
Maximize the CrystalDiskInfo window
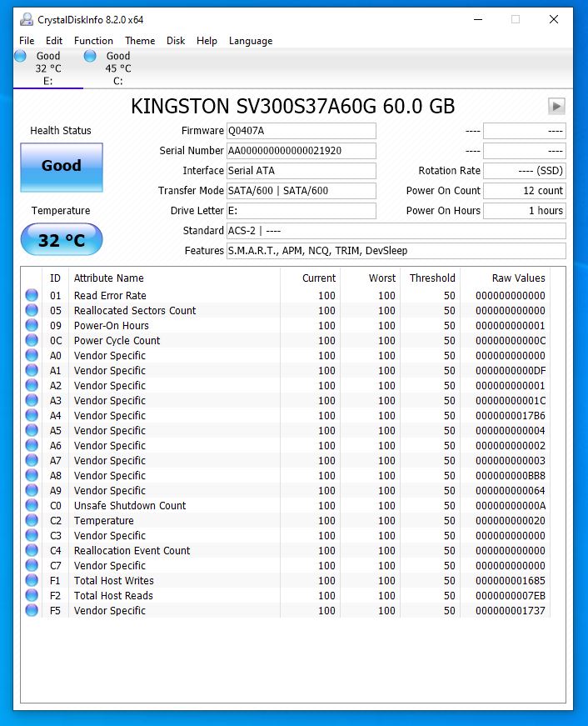tap(516, 19)
